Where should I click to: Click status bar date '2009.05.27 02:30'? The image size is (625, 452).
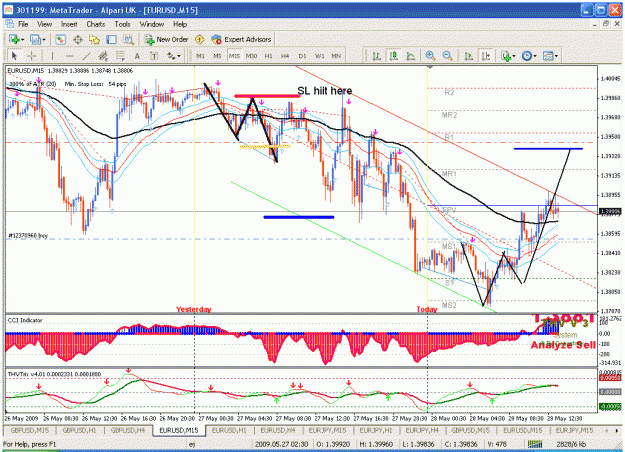pos(281,444)
